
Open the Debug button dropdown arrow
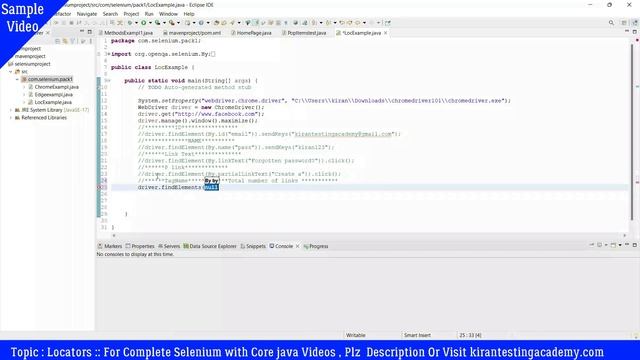tap(136, 23)
